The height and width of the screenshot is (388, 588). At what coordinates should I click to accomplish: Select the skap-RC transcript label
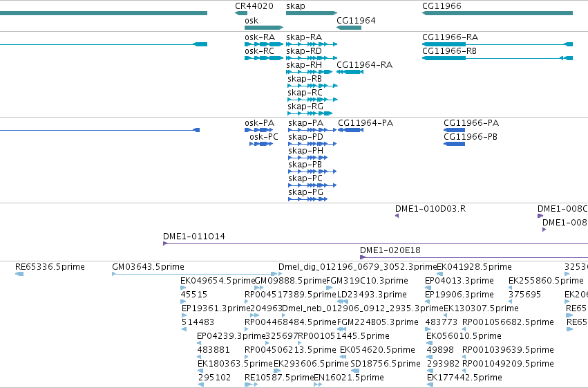[x=305, y=93]
